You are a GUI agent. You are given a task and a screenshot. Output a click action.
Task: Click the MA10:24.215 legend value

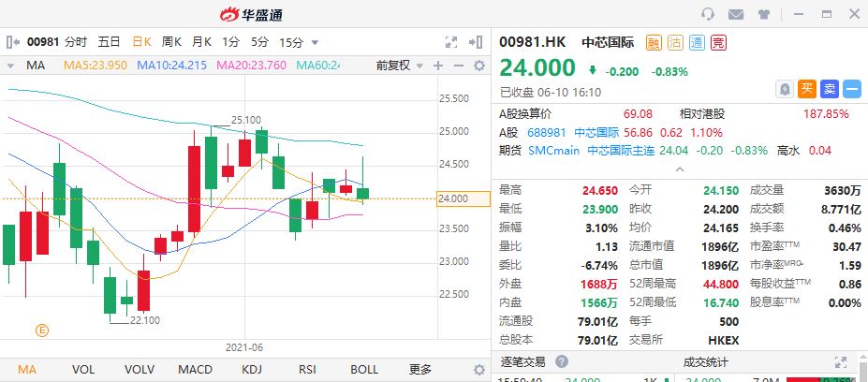coord(171,66)
